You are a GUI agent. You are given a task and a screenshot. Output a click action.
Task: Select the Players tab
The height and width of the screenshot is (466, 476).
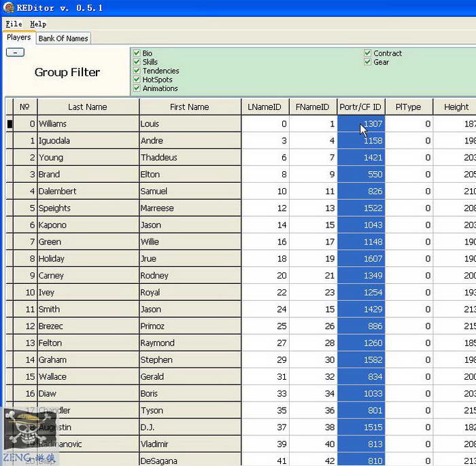pyautogui.click(x=19, y=38)
